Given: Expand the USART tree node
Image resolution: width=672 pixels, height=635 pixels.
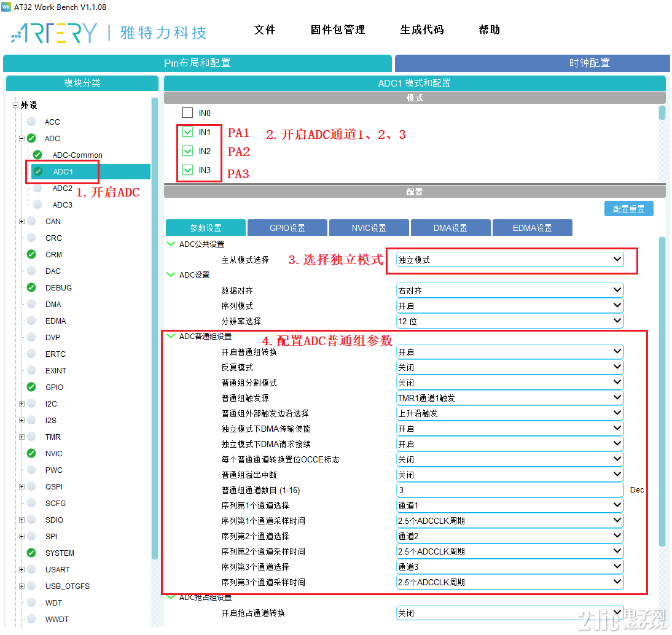Looking at the screenshot, I should pos(22,569).
